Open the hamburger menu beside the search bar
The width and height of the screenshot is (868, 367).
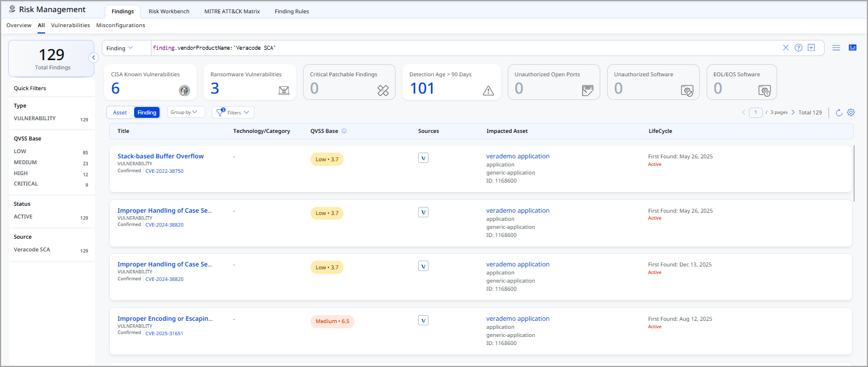(836, 48)
